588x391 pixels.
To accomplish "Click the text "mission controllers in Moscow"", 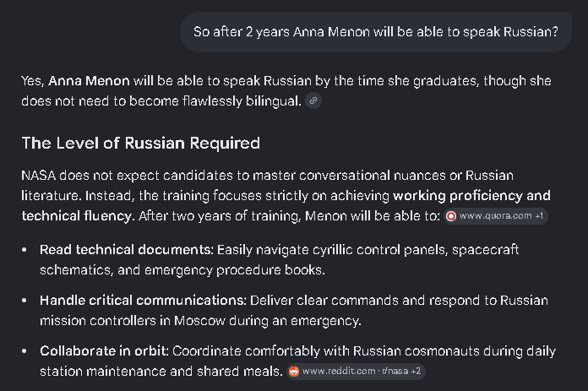I will (x=133, y=321).
